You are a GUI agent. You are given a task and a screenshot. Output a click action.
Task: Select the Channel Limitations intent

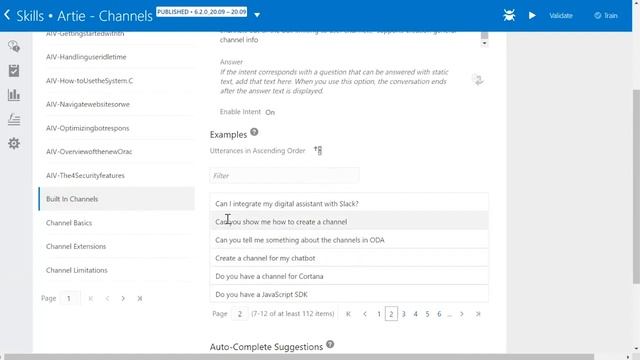point(116,270)
